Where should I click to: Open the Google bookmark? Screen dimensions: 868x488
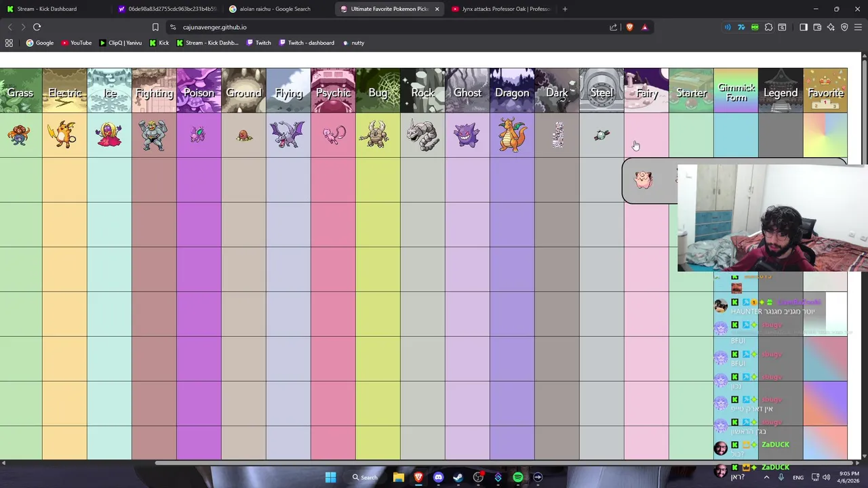(x=40, y=43)
